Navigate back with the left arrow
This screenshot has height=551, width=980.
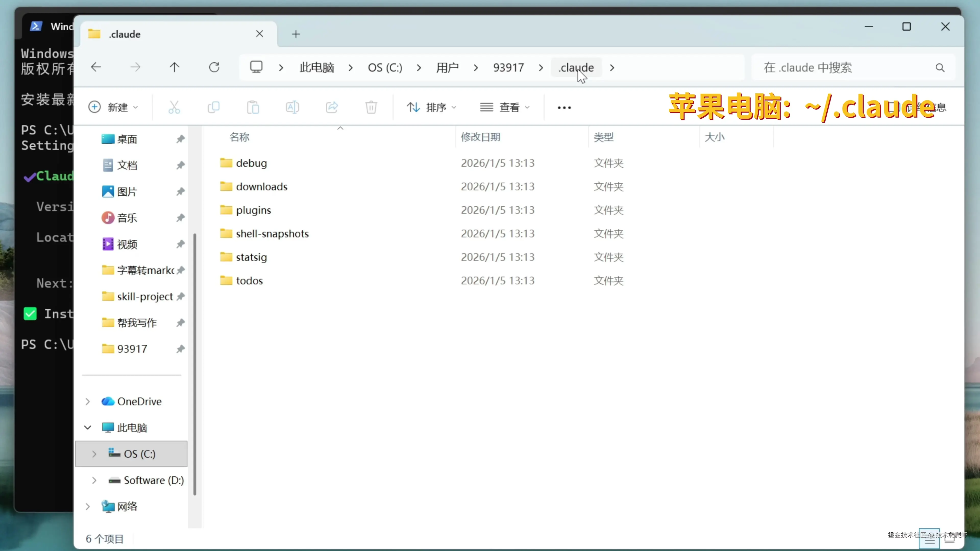tap(96, 67)
